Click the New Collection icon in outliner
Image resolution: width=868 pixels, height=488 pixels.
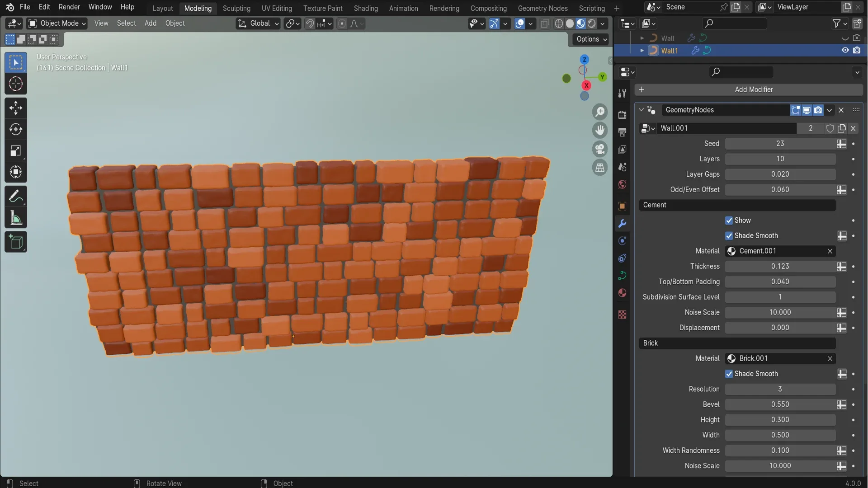[859, 23]
